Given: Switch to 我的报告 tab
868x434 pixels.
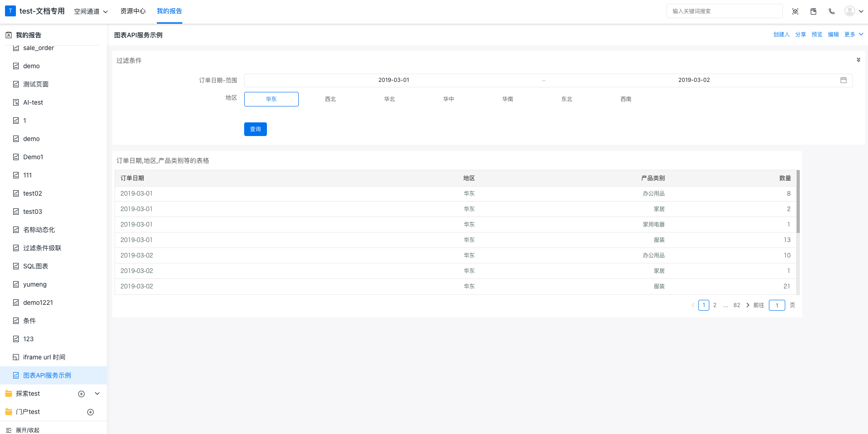Looking at the screenshot, I should [x=169, y=11].
